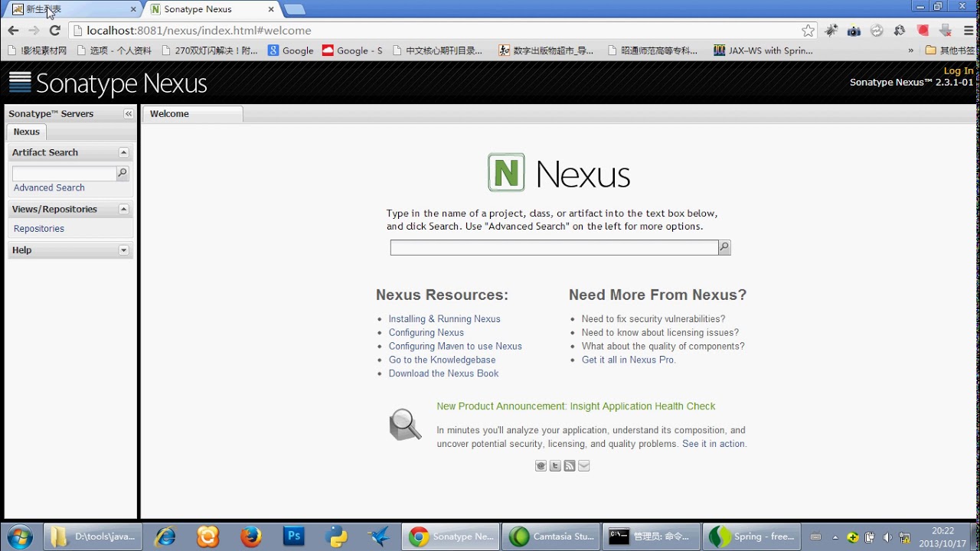Collapse the Sonatype Servers side panel

click(x=129, y=113)
